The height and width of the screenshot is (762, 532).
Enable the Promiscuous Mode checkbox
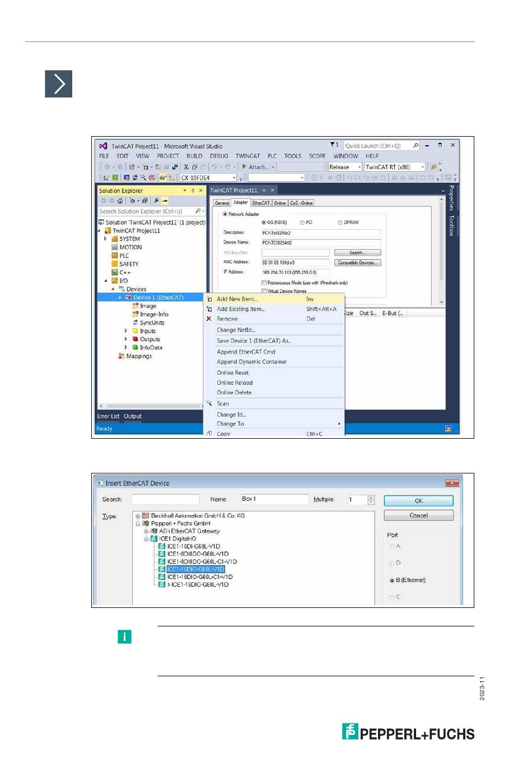[264, 283]
